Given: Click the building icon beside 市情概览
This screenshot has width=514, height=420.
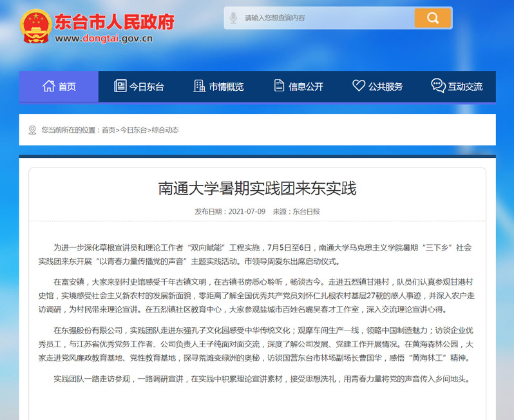Looking at the screenshot, I should 199,86.
